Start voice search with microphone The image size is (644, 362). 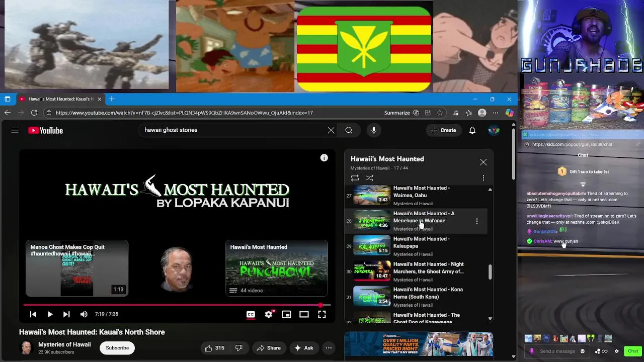[x=374, y=130]
